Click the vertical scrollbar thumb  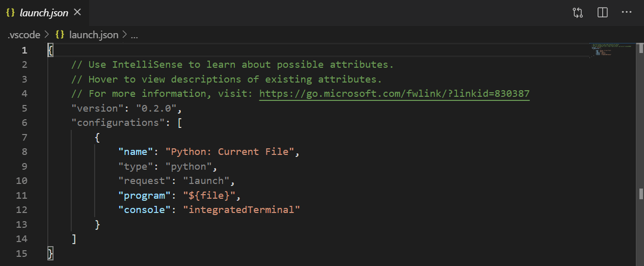click(640, 49)
